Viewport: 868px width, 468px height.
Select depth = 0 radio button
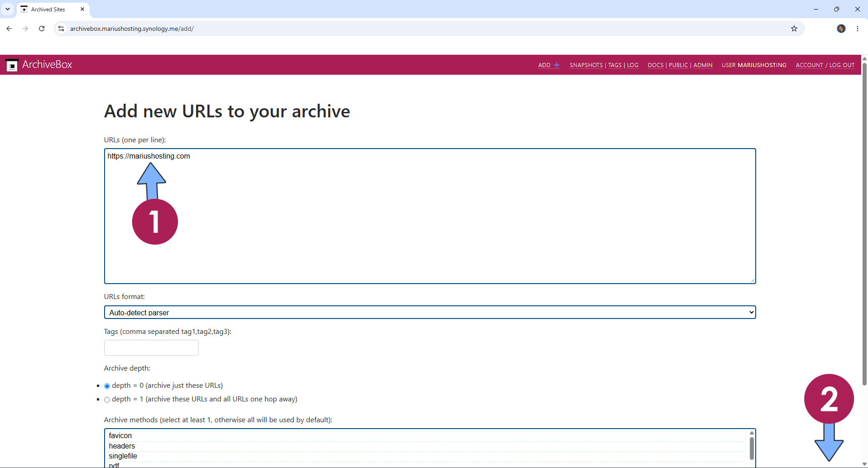107,386
